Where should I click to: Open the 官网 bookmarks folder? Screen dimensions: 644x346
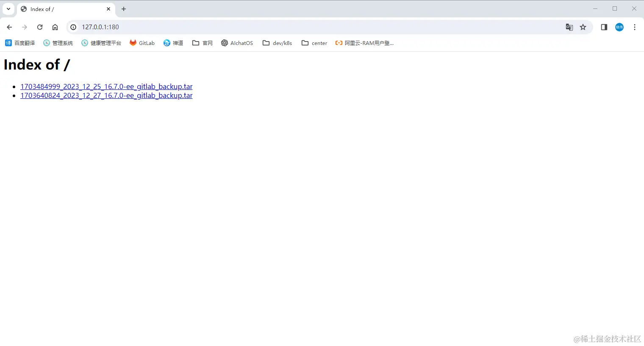point(202,43)
